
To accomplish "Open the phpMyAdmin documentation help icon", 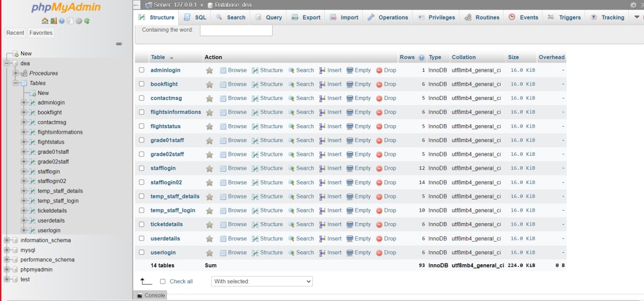I will (62, 21).
